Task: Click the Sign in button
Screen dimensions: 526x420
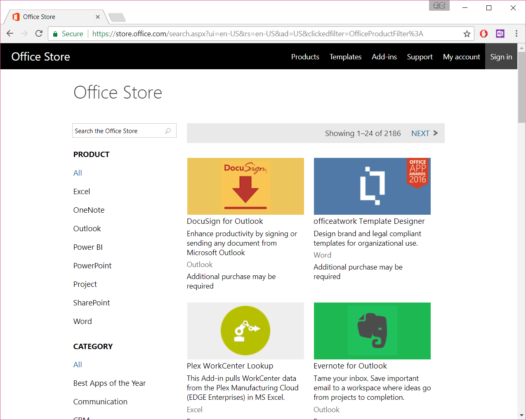Action: [501, 56]
